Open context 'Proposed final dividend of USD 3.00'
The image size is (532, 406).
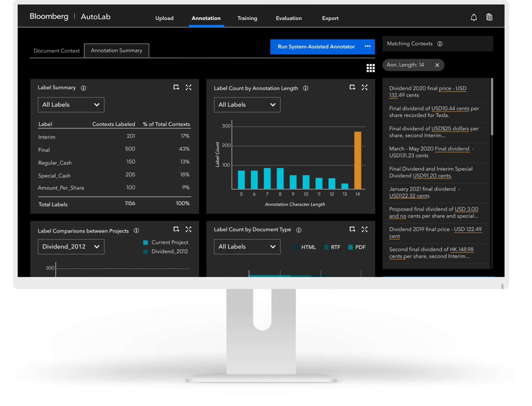pyautogui.click(x=436, y=213)
